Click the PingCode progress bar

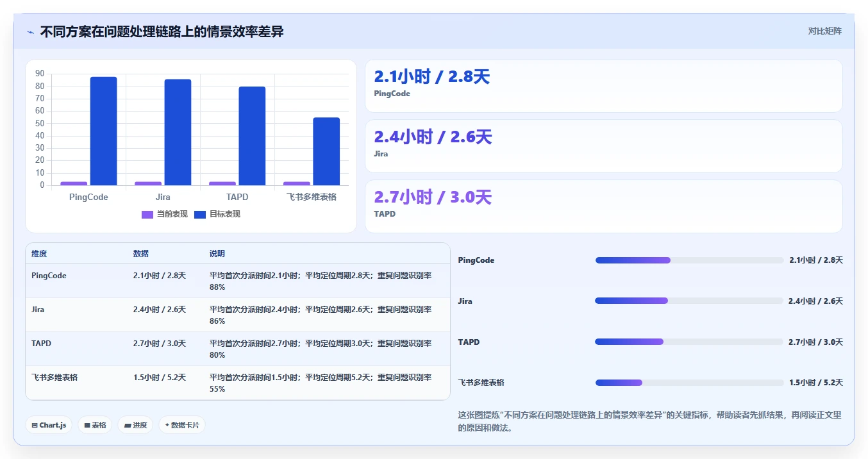[689, 260]
